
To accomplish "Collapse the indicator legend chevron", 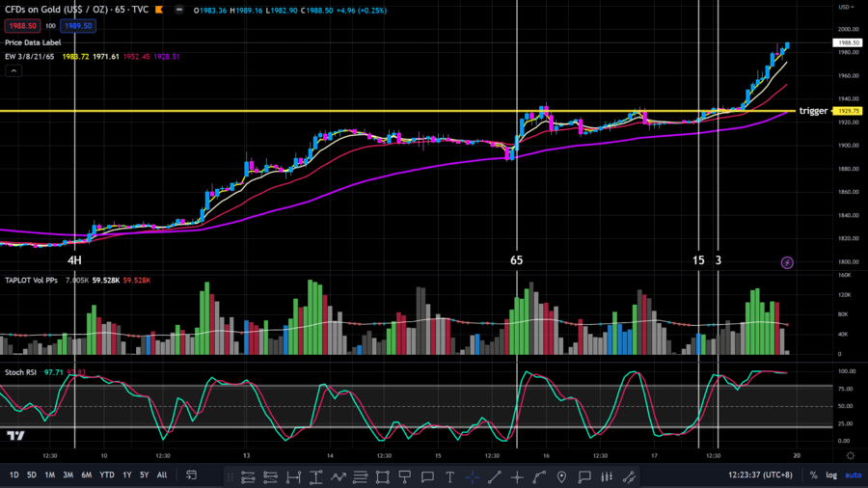I will (x=14, y=70).
